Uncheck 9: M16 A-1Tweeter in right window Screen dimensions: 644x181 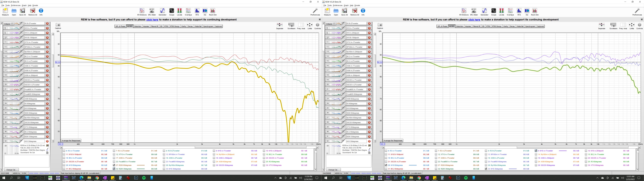536,151
